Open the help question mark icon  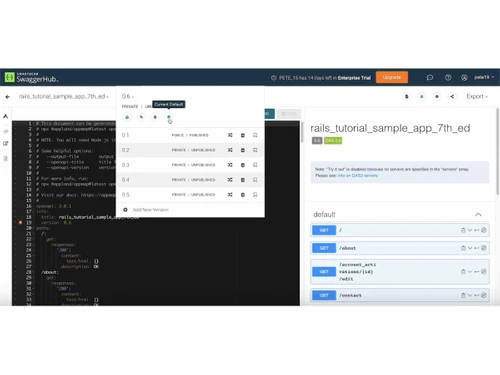coord(448,78)
